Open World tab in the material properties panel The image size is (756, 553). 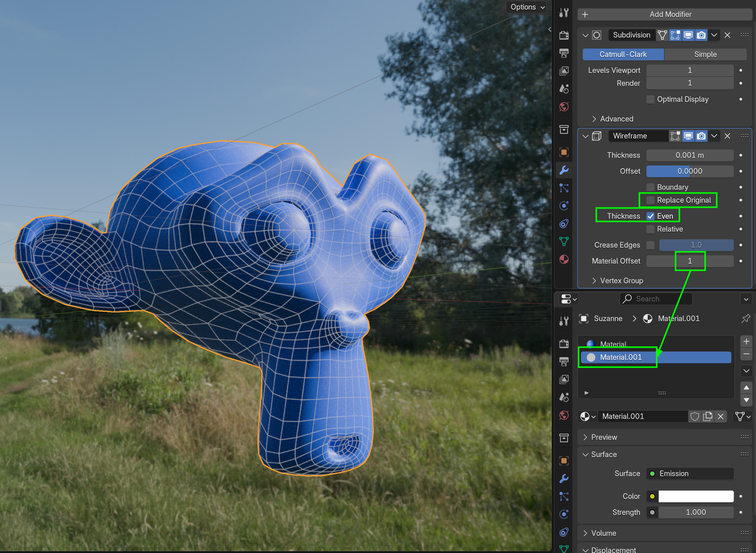tap(564, 415)
